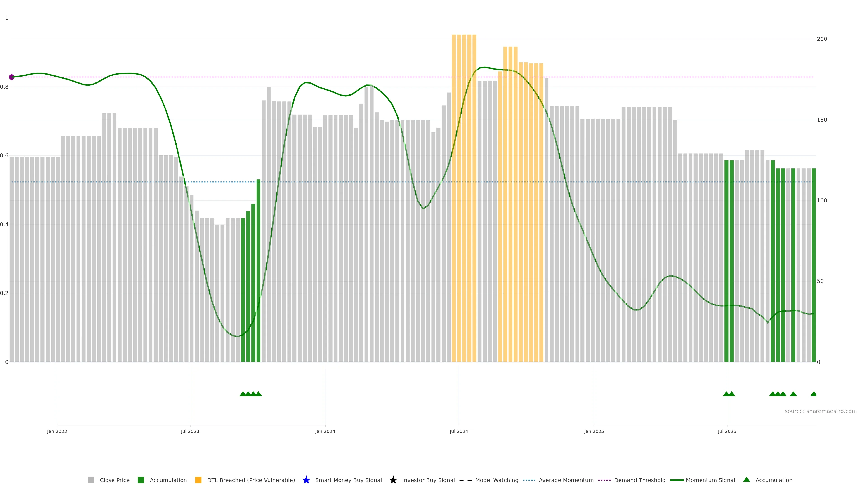The height and width of the screenshot is (488, 868).
Task: Click the purple diamond marker on threshold line
Action: tap(12, 77)
